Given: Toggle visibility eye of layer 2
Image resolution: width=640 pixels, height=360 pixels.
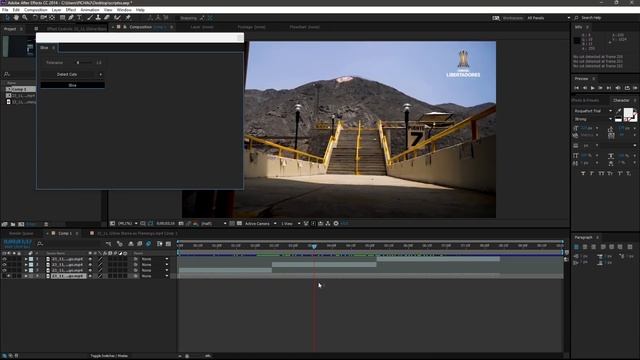Looking at the screenshot, I should click(x=4, y=264).
